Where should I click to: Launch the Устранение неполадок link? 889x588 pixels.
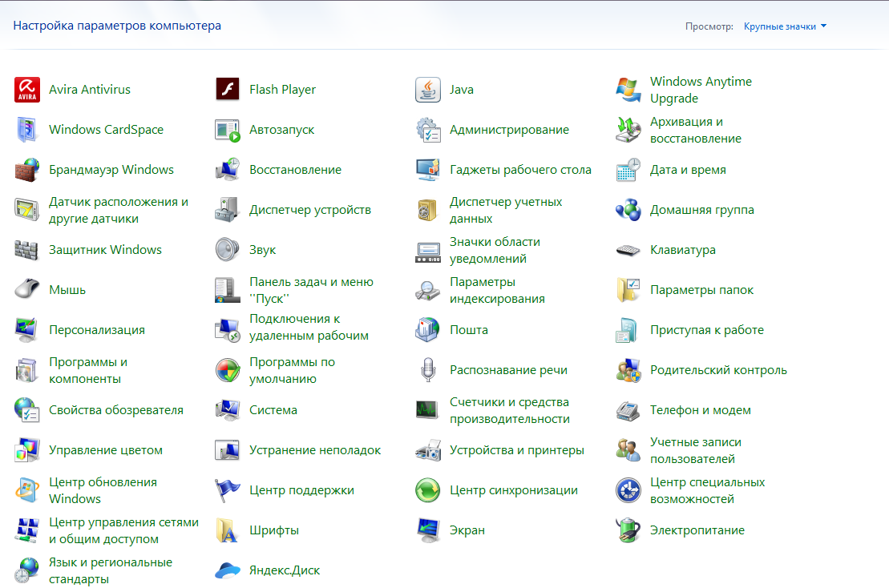315,450
